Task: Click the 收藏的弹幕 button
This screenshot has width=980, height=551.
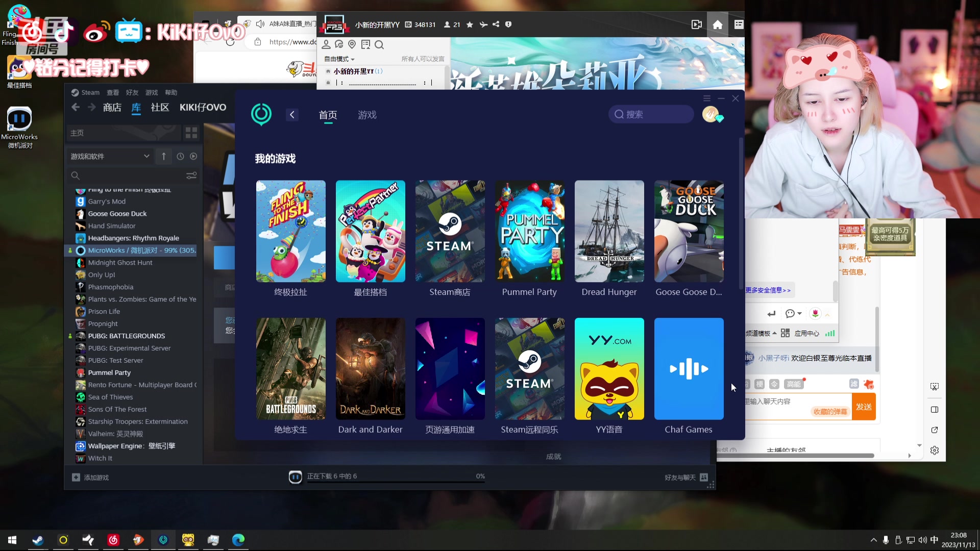Action: point(830,412)
